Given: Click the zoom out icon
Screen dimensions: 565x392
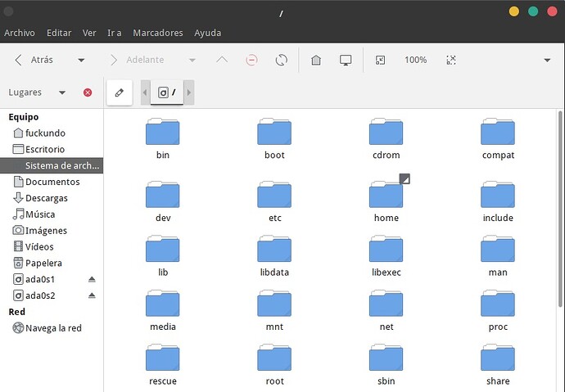Looking at the screenshot, I should [380, 60].
